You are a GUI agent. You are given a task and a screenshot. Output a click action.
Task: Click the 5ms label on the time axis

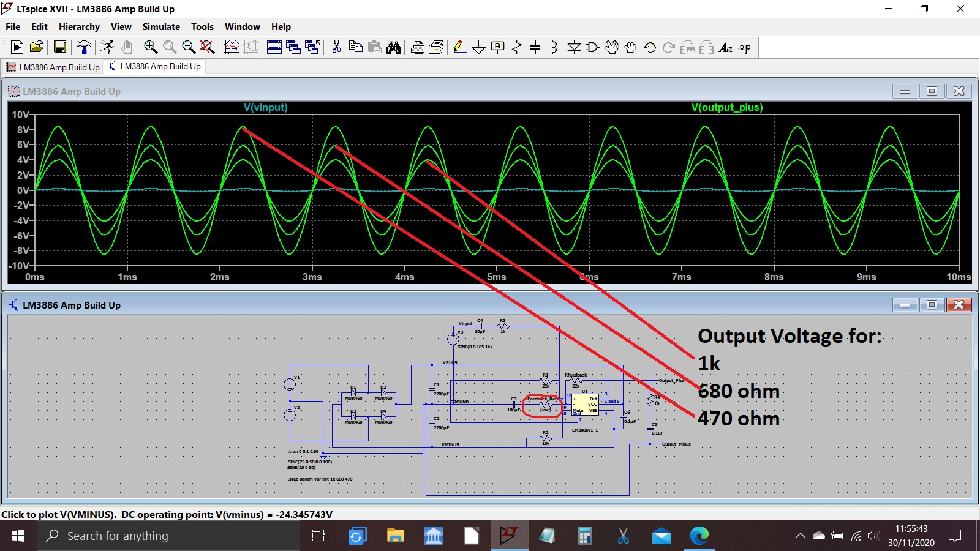pyautogui.click(x=497, y=277)
